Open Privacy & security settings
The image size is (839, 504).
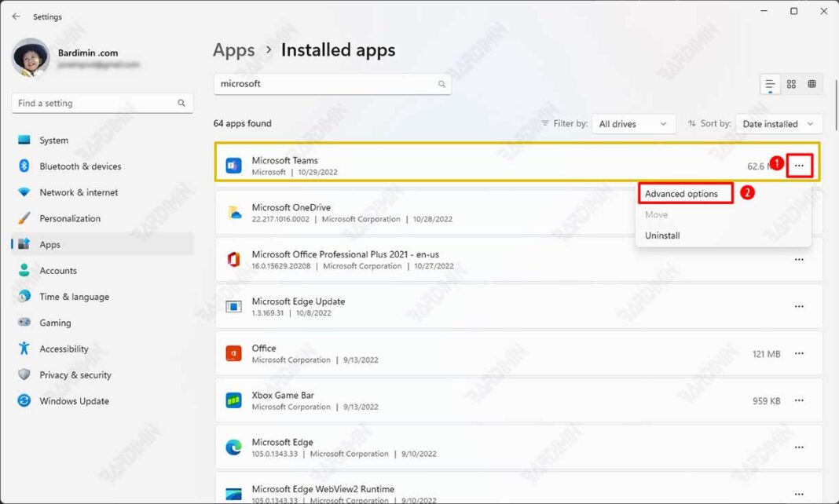coord(75,374)
